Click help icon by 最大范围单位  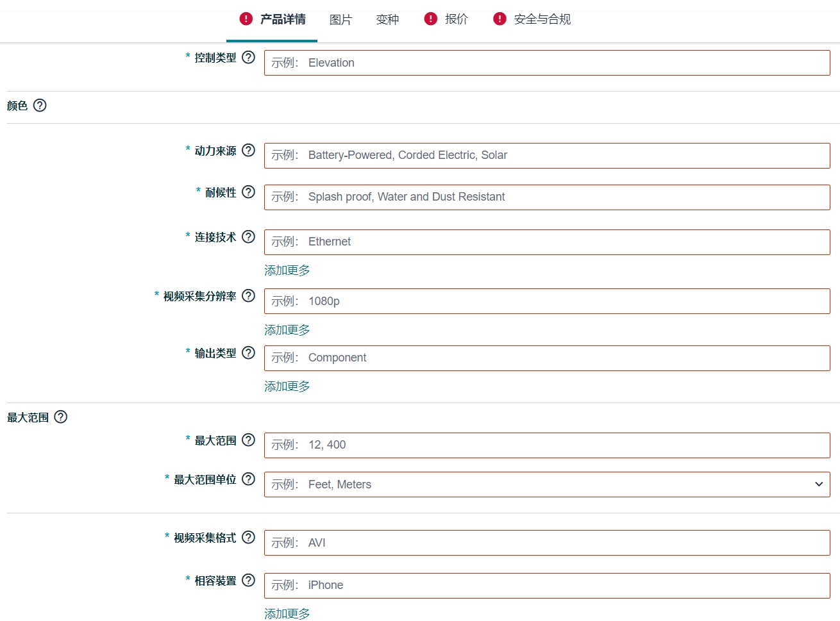tap(248, 479)
